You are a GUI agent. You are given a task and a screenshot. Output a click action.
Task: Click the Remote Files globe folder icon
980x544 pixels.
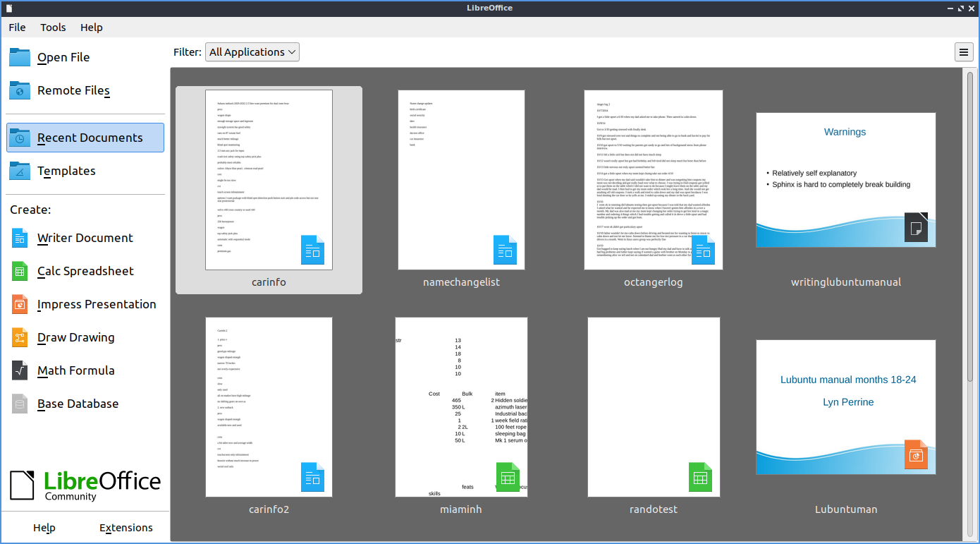pyautogui.click(x=20, y=90)
